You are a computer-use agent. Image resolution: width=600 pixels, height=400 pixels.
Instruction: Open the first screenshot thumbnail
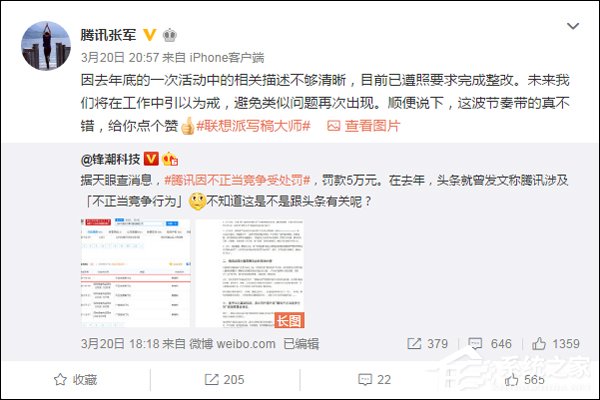(x=135, y=273)
